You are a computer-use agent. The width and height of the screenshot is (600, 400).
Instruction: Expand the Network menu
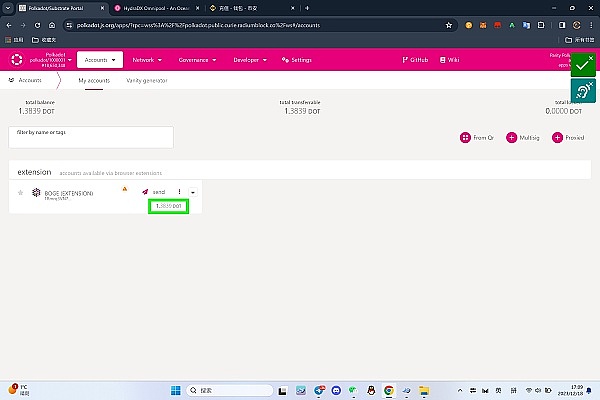coord(147,60)
